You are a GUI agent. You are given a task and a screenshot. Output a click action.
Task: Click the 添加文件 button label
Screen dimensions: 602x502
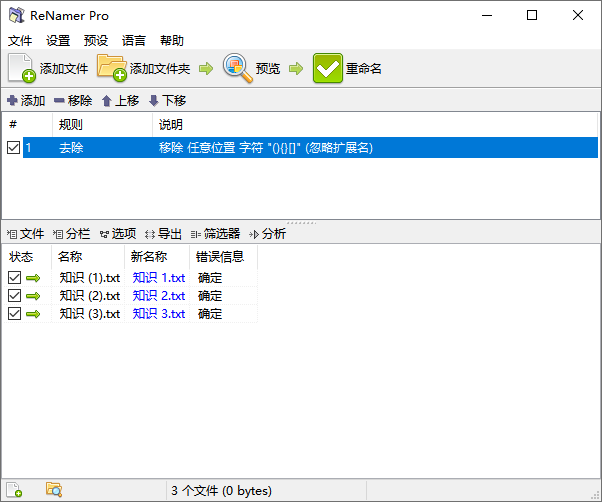coord(64,69)
